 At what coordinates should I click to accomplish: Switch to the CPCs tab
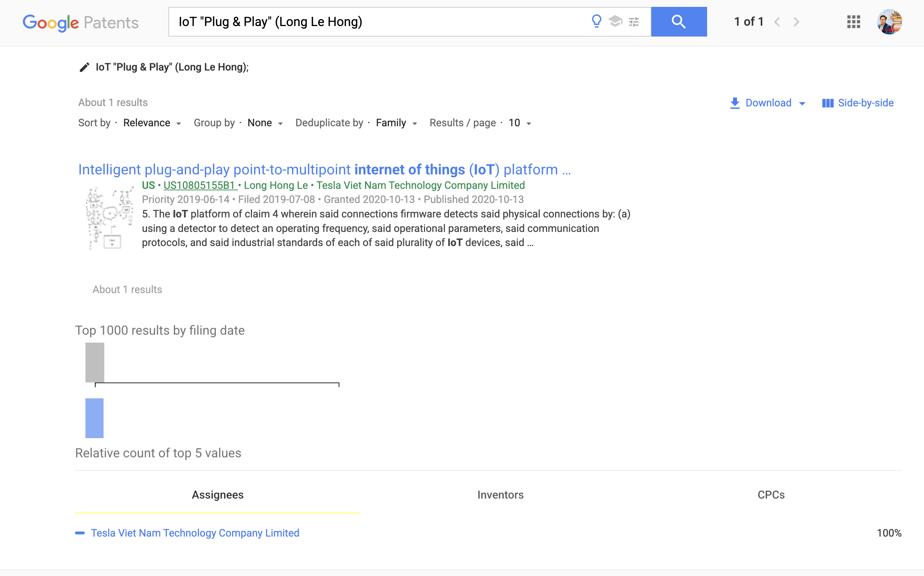coord(771,495)
